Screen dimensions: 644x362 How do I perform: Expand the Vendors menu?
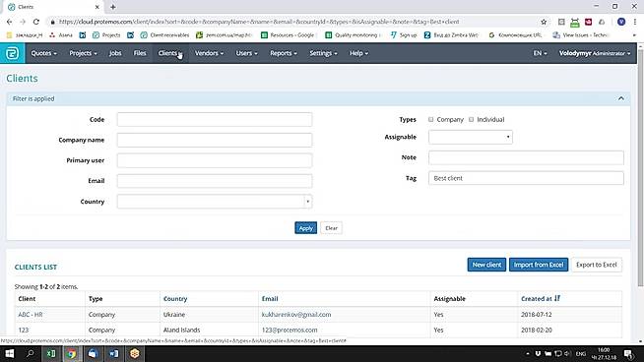point(209,53)
